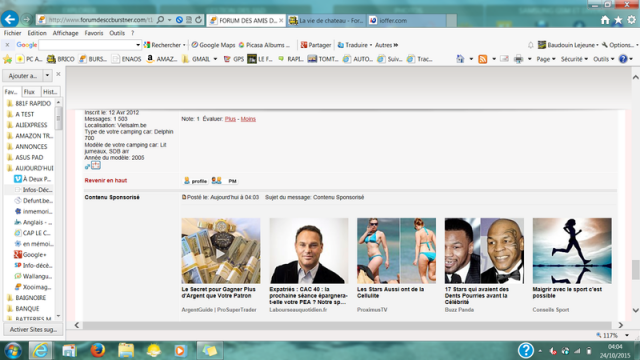Viewport: 640px width, 360px height.
Task: Open the gear Tools icon at top right
Action: [631, 20]
